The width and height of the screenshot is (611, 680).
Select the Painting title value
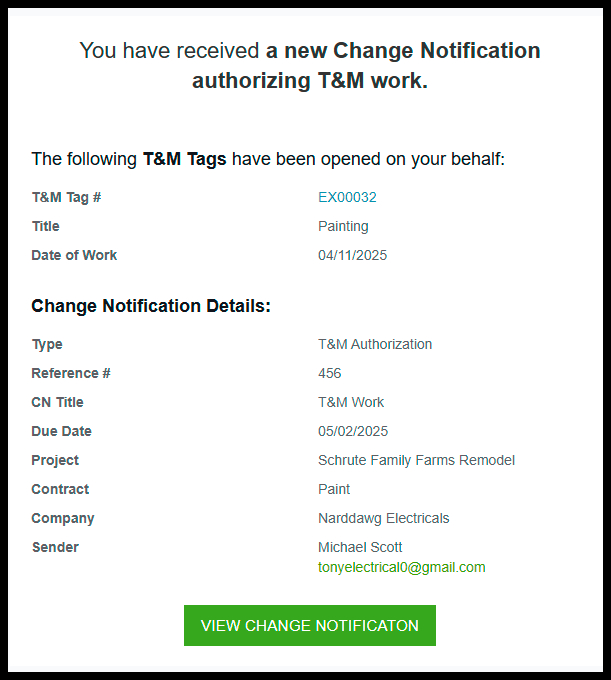point(343,226)
